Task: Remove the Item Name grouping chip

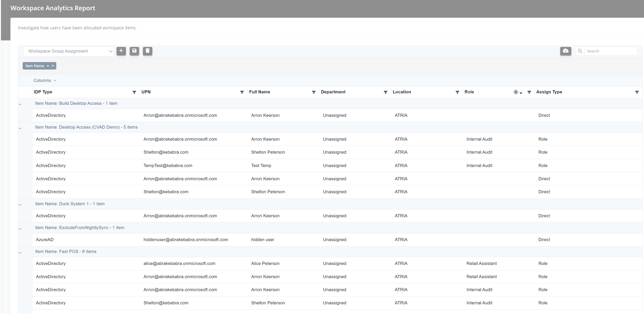Action: click(x=53, y=66)
